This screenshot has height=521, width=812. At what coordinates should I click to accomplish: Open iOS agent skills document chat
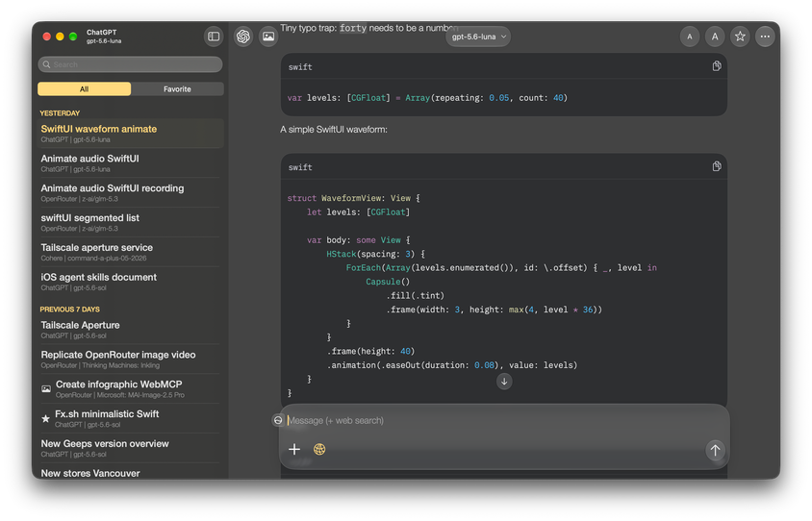130,282
